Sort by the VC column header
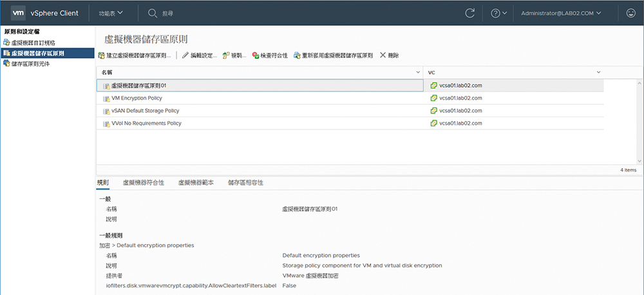The image size is (644, 295). tap(431, 72)
